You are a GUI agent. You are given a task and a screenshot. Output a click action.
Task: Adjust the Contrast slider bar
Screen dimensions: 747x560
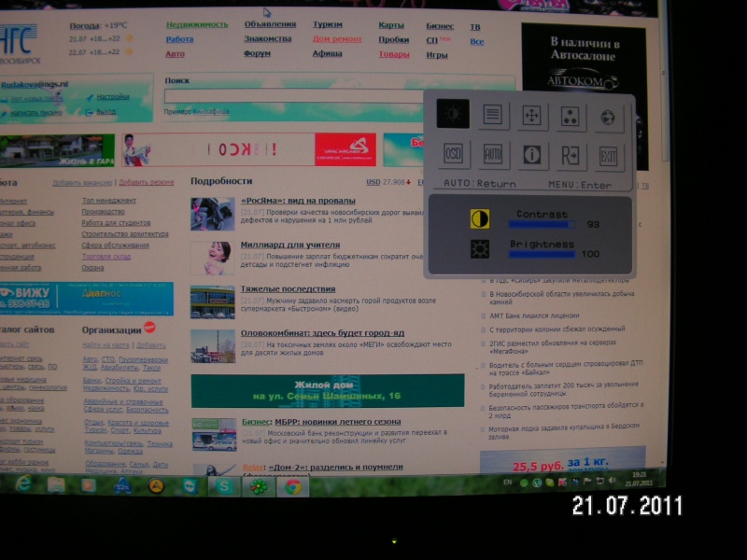(540, 225)
